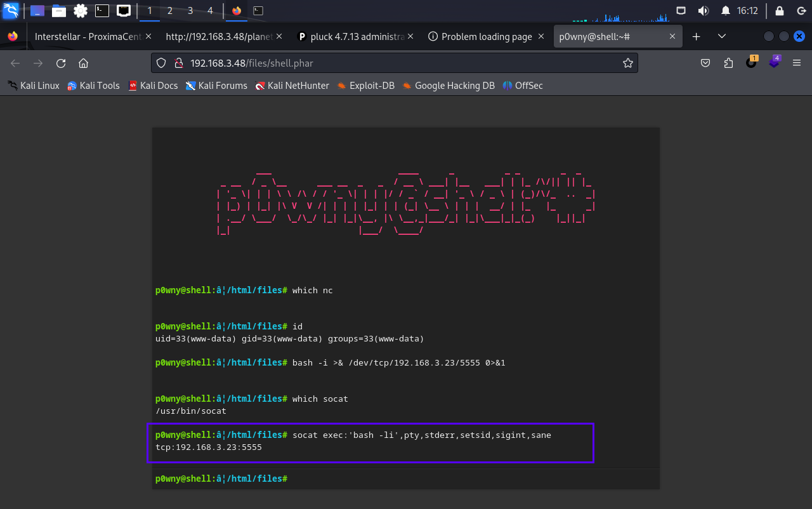Open the notifications bell in the tray
Image resolution: width=812 pixels, height=509 pixels.
tap(726, 11)
